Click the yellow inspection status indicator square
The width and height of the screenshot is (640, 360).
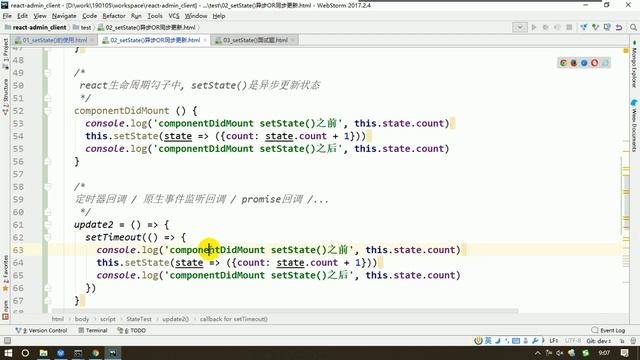pos(626,51)
